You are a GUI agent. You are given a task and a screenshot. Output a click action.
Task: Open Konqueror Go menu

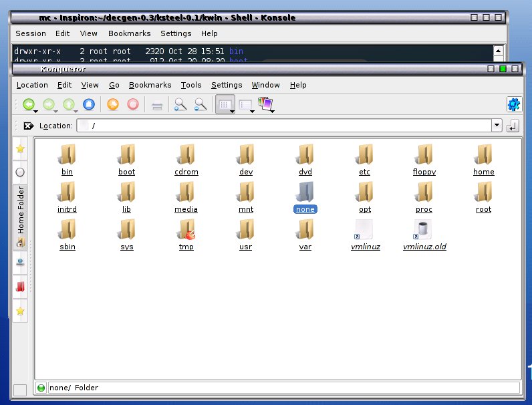(114, 85)
